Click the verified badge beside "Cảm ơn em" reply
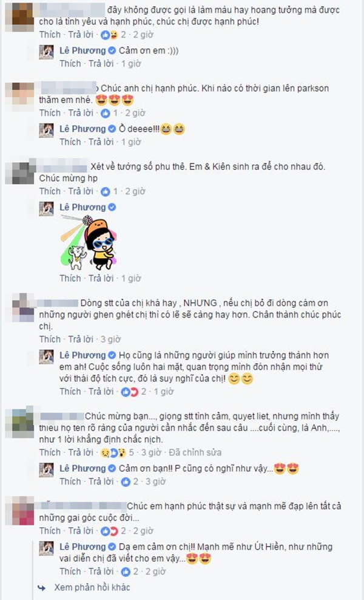 coord(112,50)
